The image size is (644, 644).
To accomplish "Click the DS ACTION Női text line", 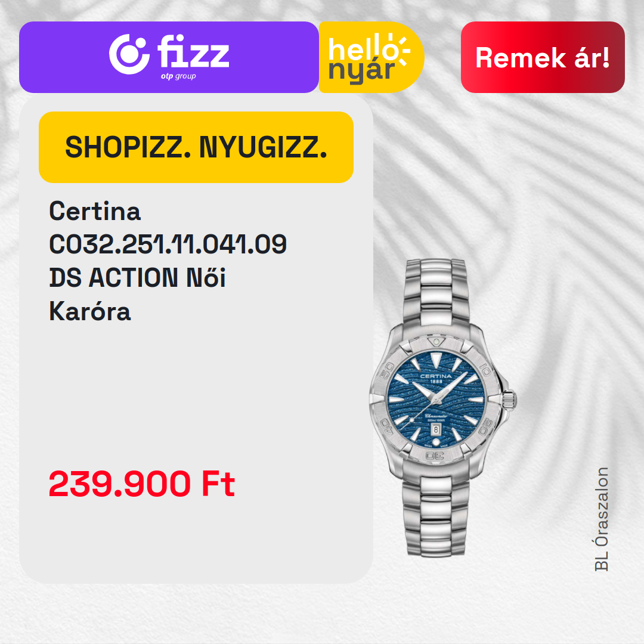I will 137,278.
